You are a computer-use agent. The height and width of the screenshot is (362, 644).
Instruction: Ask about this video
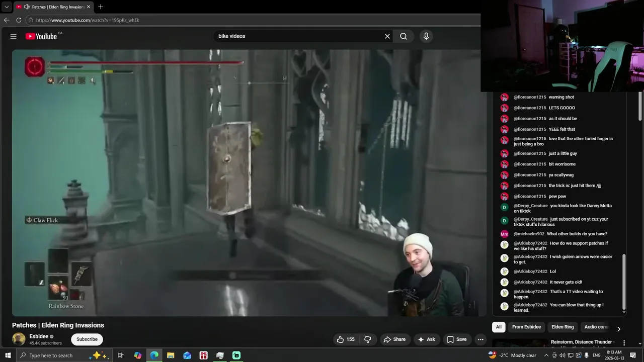tap(426, 339)
